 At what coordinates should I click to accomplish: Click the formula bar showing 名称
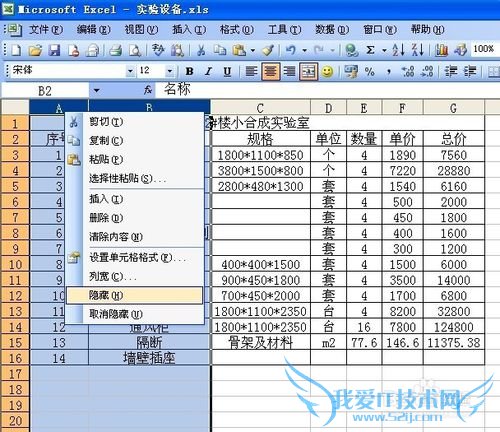coord(327,90)
